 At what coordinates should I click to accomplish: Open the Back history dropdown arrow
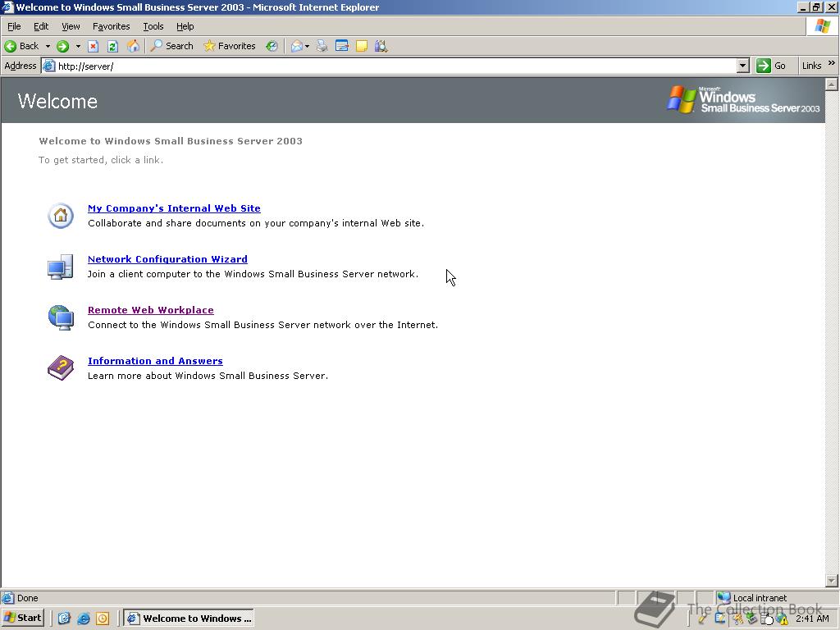pos(48,46)
